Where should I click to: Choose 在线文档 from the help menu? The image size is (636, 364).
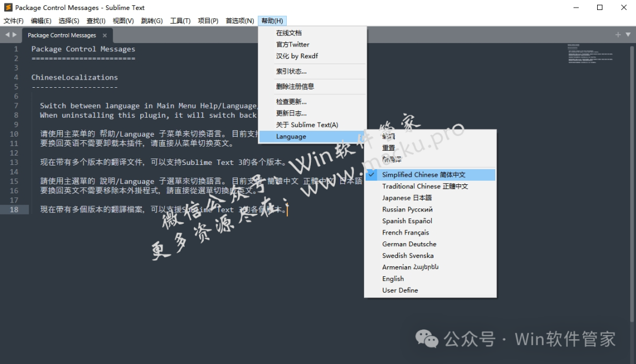tap(312, 33)
